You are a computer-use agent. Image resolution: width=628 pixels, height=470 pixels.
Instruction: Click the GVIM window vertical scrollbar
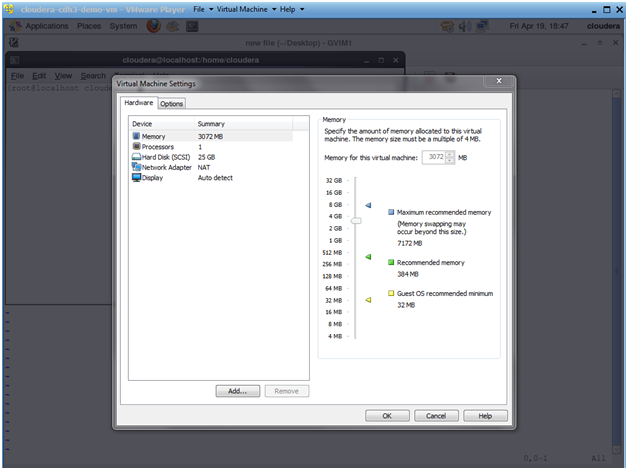(616, 272)
